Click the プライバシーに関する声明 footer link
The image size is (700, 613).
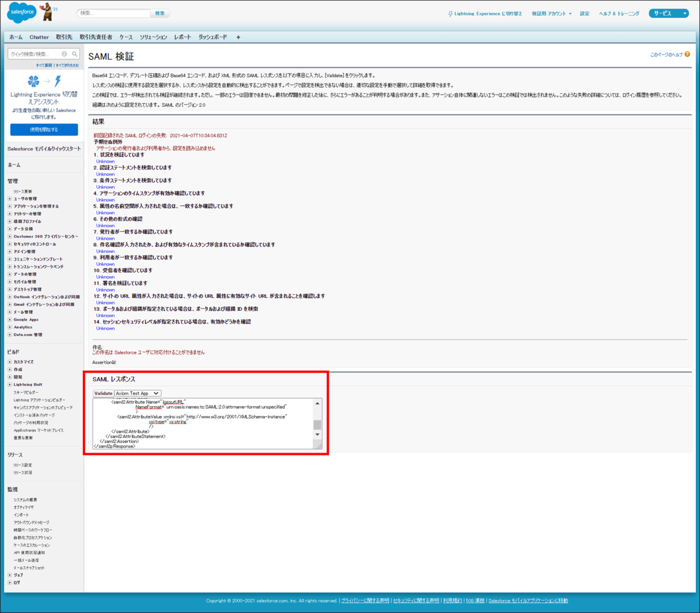(365, 601)
